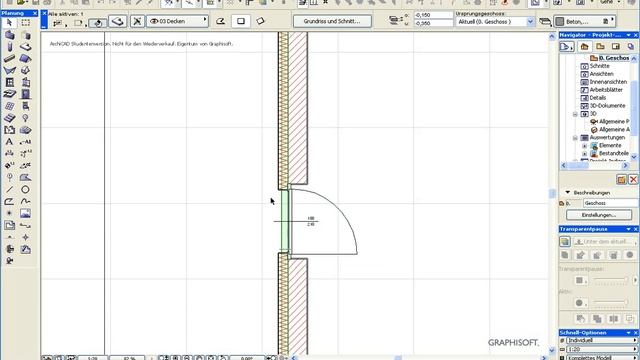Switch Navigator to Project Map

click(584, 47)
